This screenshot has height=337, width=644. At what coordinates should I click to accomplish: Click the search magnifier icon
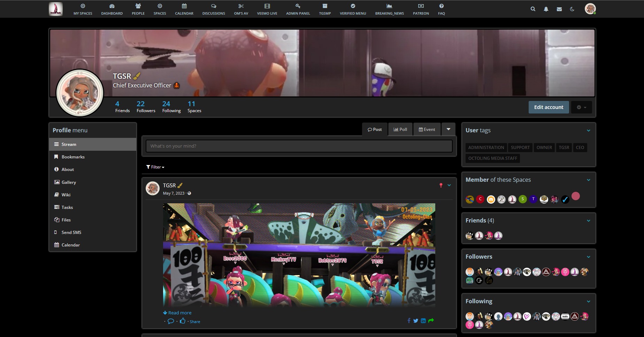tap(533, 9)
